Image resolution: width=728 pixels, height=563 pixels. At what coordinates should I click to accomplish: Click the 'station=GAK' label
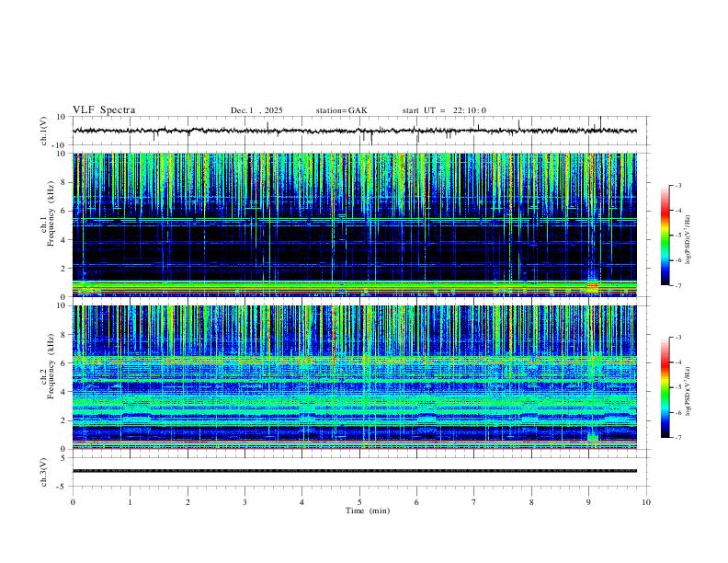pyautogui.click(x=341, y=110)
